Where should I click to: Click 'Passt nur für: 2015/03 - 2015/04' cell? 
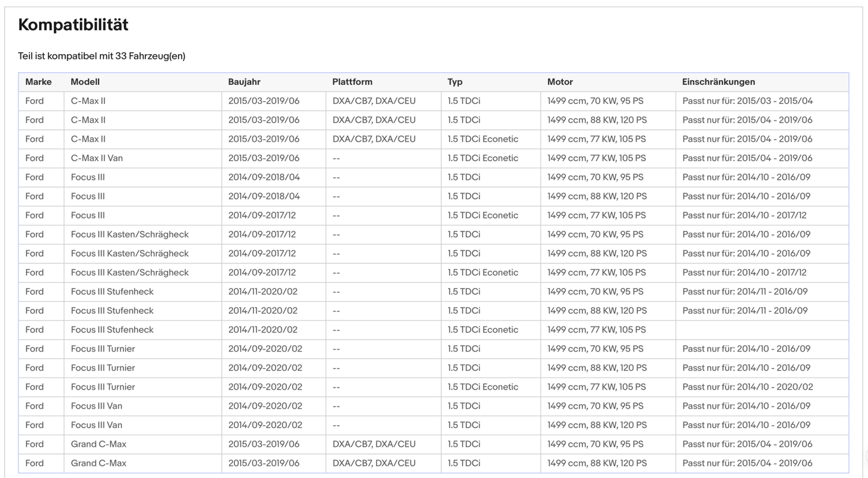(x=762, y=101)
